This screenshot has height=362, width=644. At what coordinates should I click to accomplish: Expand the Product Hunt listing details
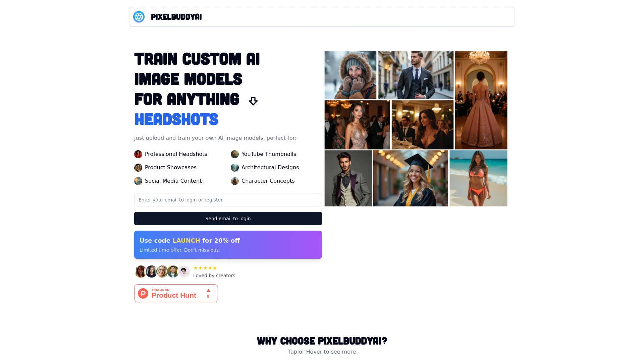pyautogui.click(x=176, y=293)
